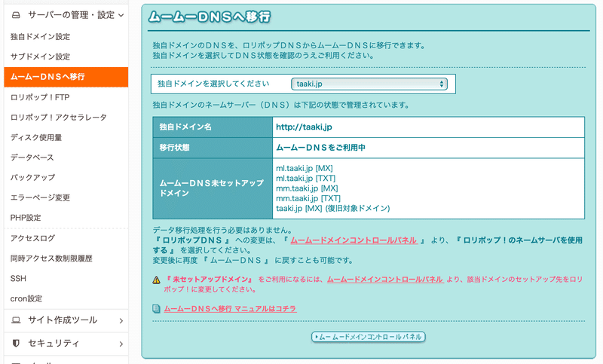Image resolution: width=603 pixels, height=364 pixels.
Task: Click the yellow warning triangle icon
Action: coord(156,280)
